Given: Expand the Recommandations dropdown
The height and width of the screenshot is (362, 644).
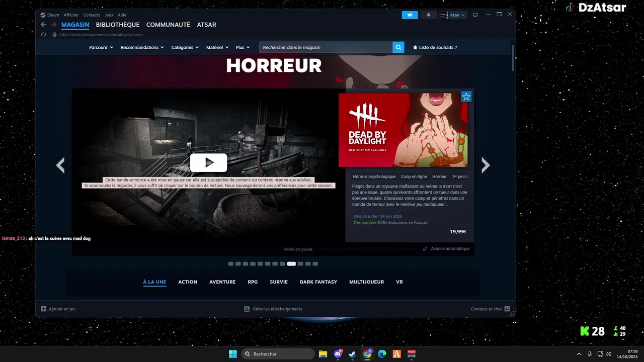Looking at the screenshot, I should coord(142,47).
